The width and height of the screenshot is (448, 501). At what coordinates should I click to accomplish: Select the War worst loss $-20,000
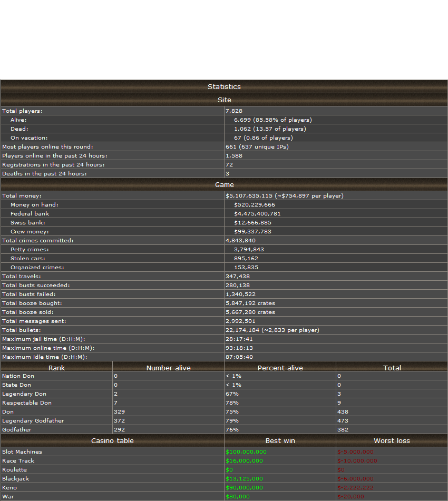351,496
